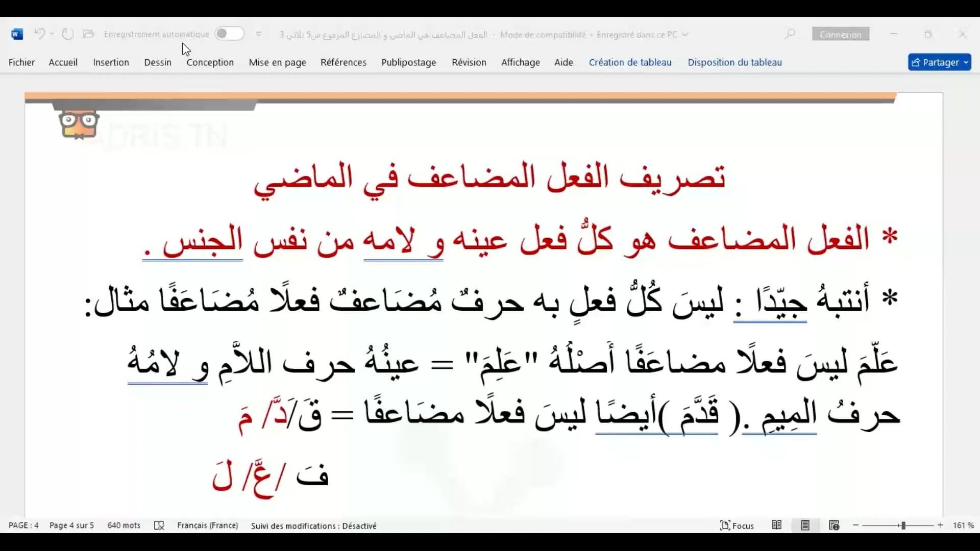Open the Références ribbon tab
The height and width of the screenshot is (551, 980).
click(x=343, y=62)
